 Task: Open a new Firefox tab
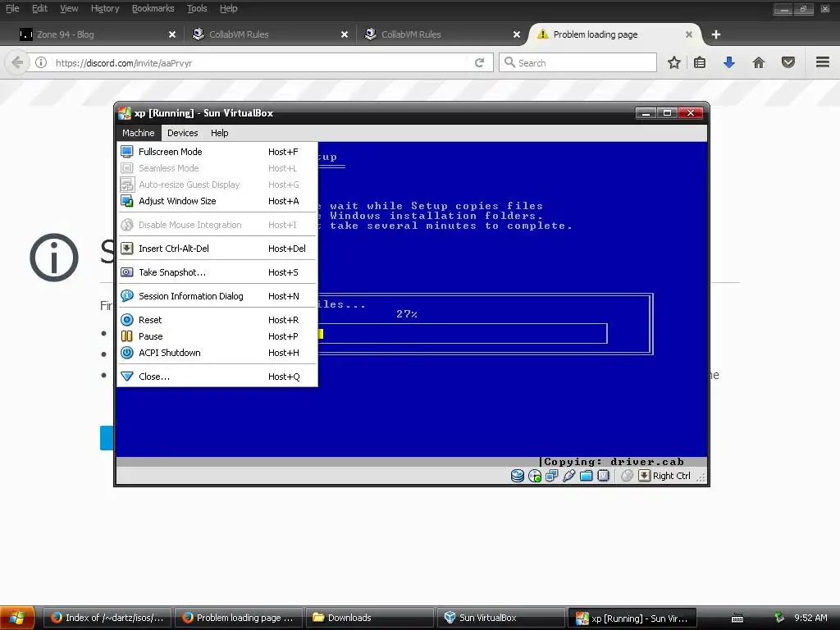pos(715,34)
